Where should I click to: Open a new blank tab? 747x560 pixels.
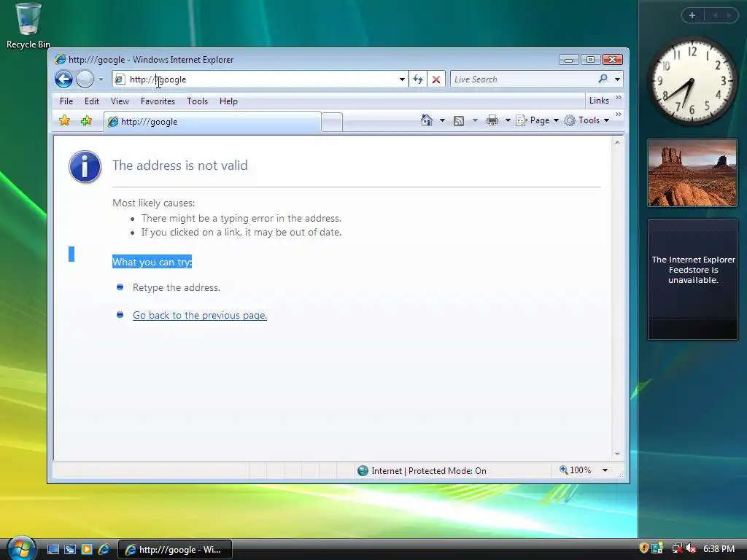332,122
